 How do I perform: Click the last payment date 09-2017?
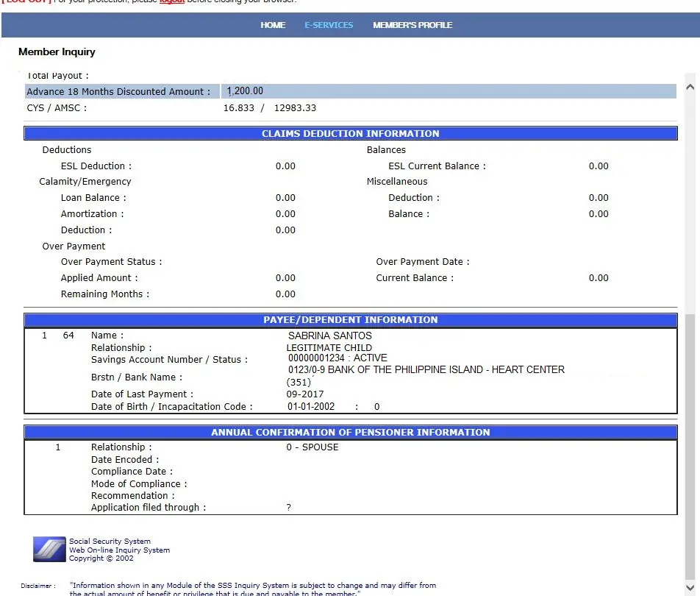305,394
